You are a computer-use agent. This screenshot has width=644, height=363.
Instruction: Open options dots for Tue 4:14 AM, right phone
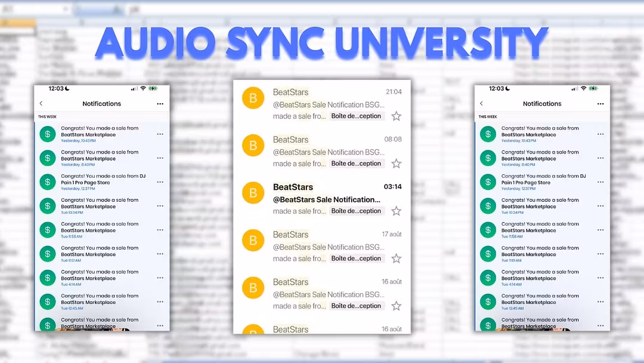[600, 278]
